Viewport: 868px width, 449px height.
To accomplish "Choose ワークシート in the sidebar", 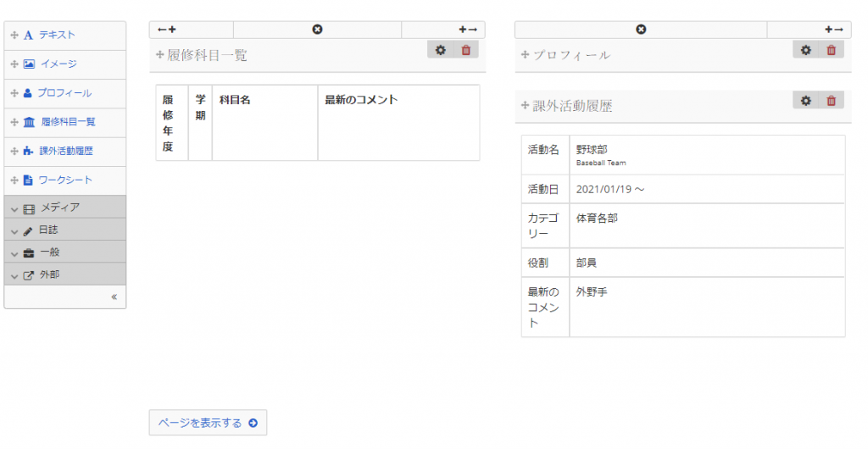I will [x=65, y=180].
